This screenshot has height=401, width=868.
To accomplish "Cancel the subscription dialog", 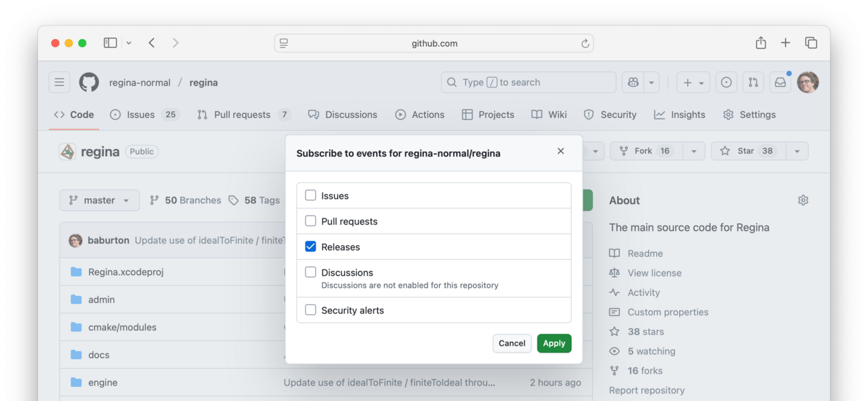I will (x=512, y=343).
